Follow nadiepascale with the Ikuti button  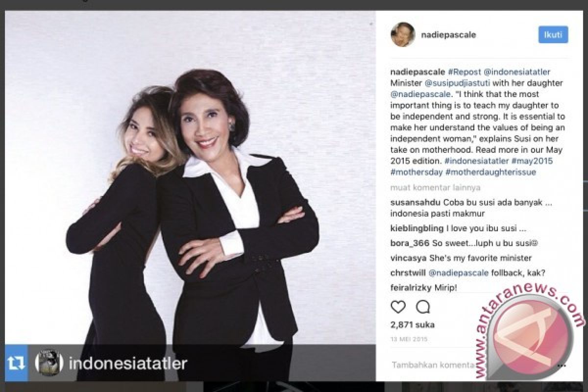coord(553,35)
